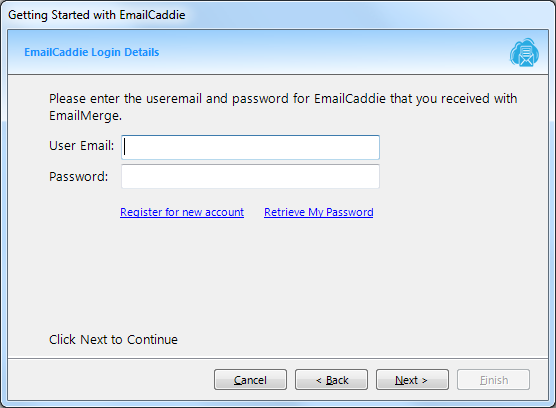This screenshot has width=556, height=408.
Task: Click the instruction sentence starting with Please enter
Action: click(x=283, y=107)
